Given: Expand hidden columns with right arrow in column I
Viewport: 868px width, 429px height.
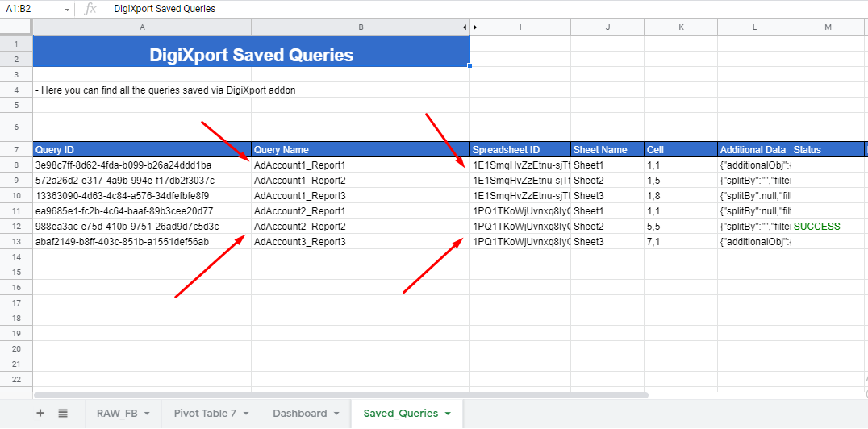Looking at the screenshot, I should [x=475, y=27].
